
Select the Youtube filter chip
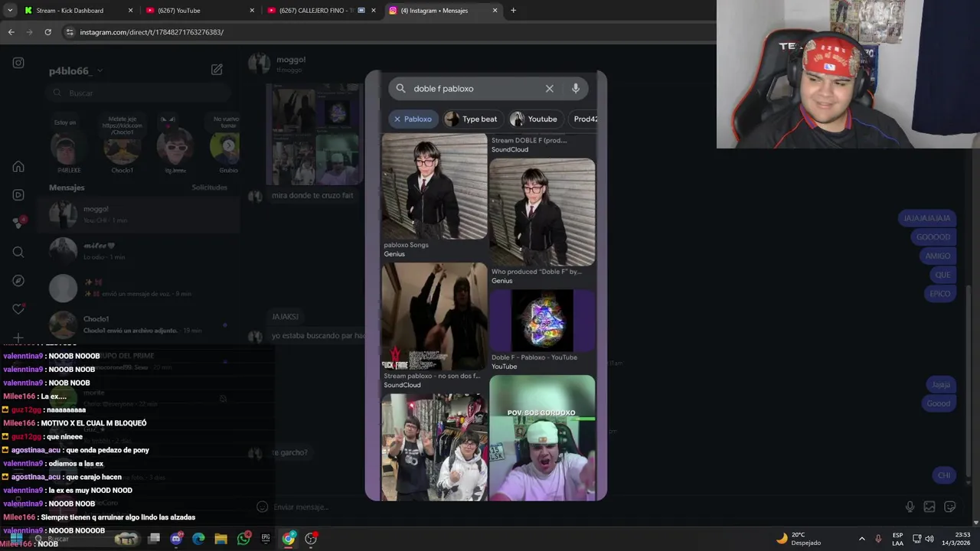point(534,119)
